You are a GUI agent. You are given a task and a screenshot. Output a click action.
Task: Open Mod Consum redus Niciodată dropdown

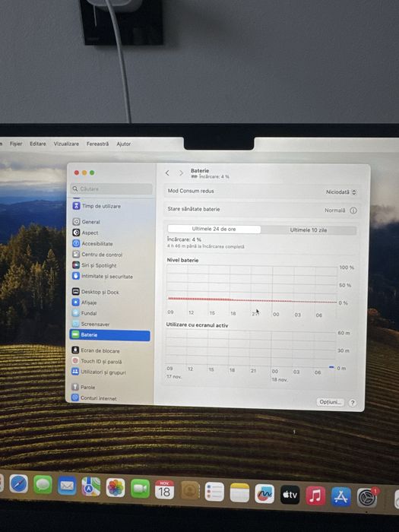(341, 192)
